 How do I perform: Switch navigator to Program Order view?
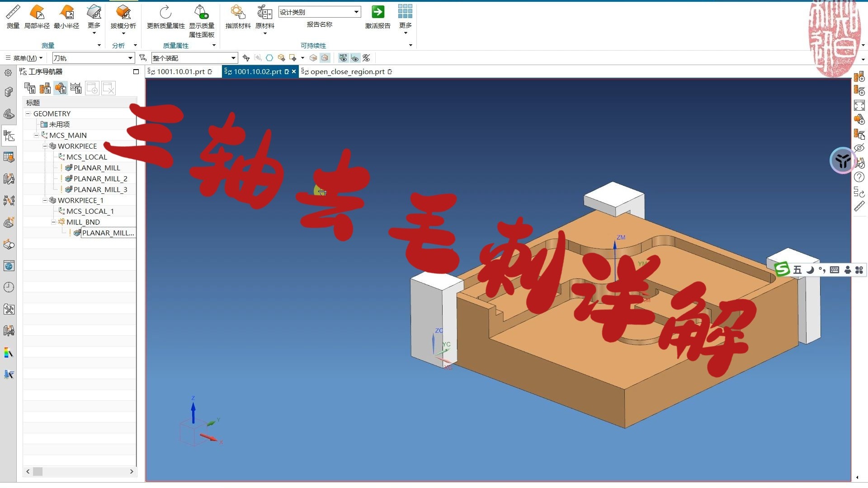point(30,88)
